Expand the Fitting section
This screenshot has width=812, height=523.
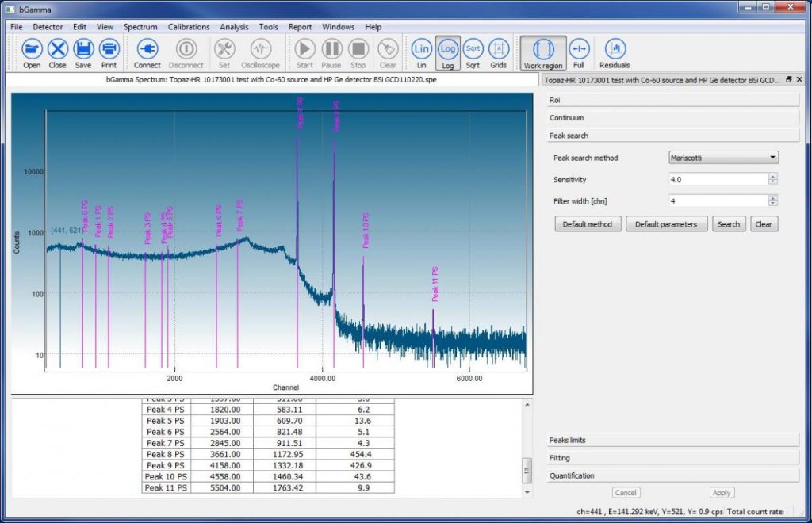pyautogui.click(x=673, y=458)
